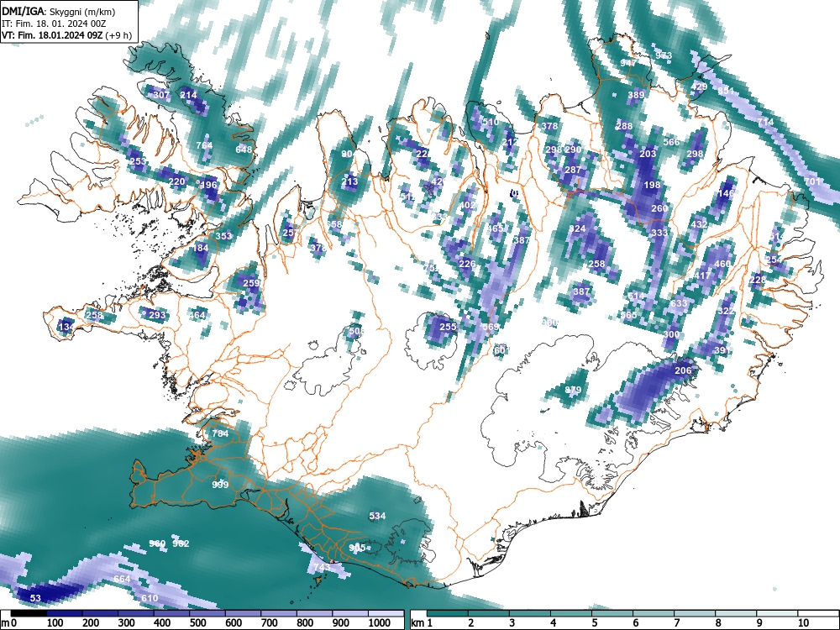Image resolution: width=840 pixels, height=630 pixels.
Task: Click the visibility value "764" on the map
Action: (x=204, y=145)
